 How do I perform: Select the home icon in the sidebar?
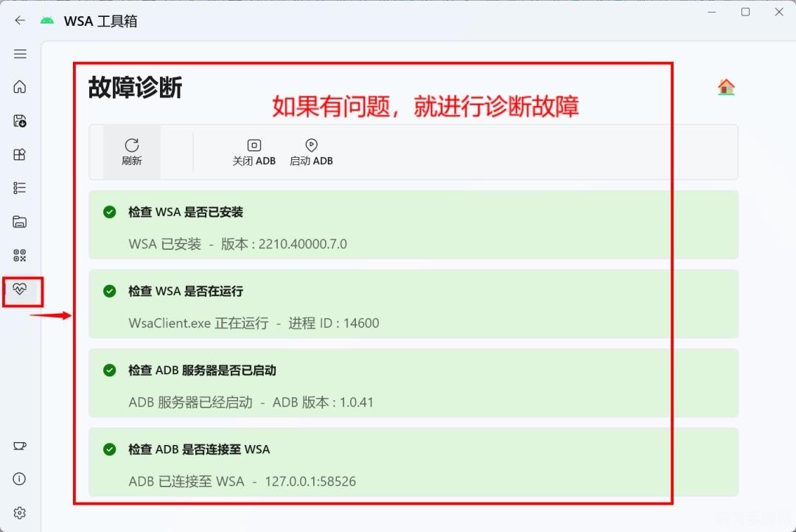(20, 87)
